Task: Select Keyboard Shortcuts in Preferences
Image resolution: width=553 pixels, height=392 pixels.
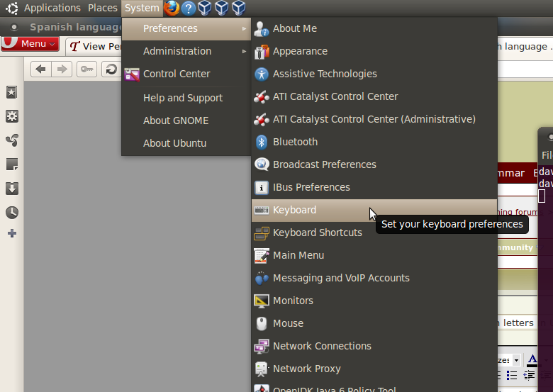Action: coord(317,233)
